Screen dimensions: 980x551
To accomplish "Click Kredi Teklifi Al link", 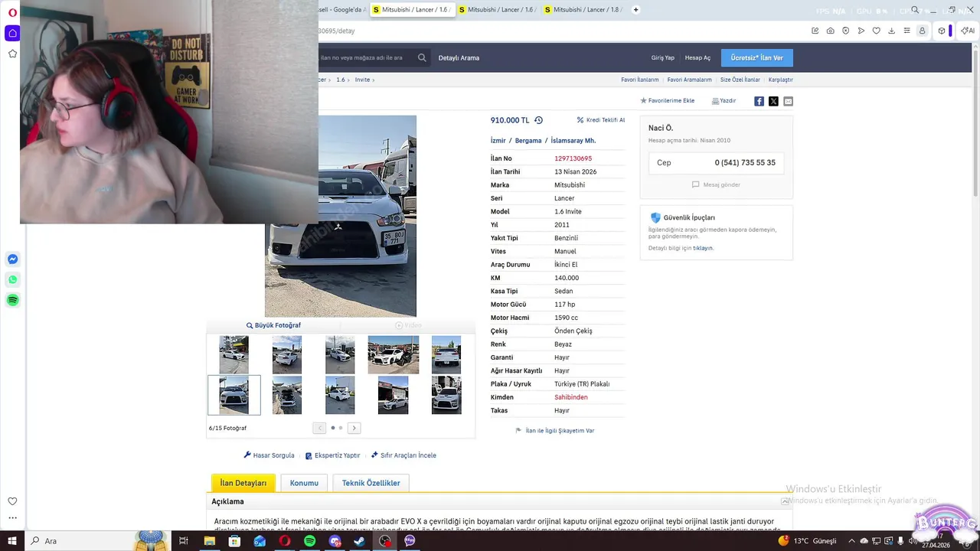I will click(x=601, y=120).
